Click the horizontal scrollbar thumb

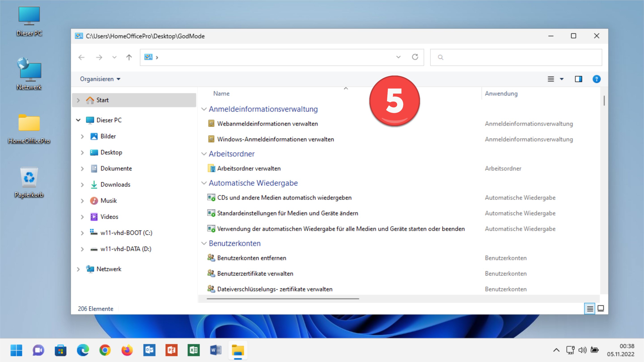coord(282,299)
